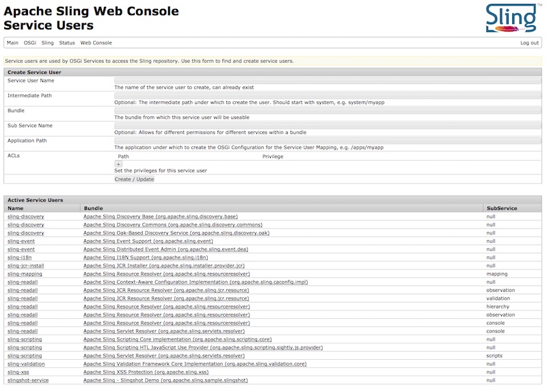Image resolution: width=547 pixels, height=392 pixels.
Task: Open Apache Sling Scripting Core implementation link
Action: tap(177, 339)
